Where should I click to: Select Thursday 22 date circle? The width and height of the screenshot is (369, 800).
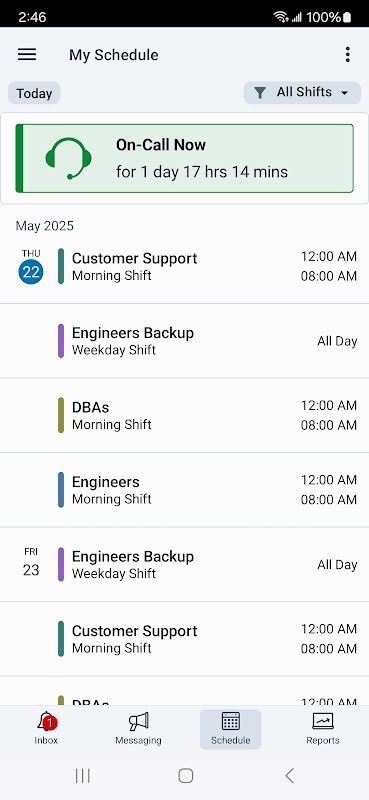[31, 272]
